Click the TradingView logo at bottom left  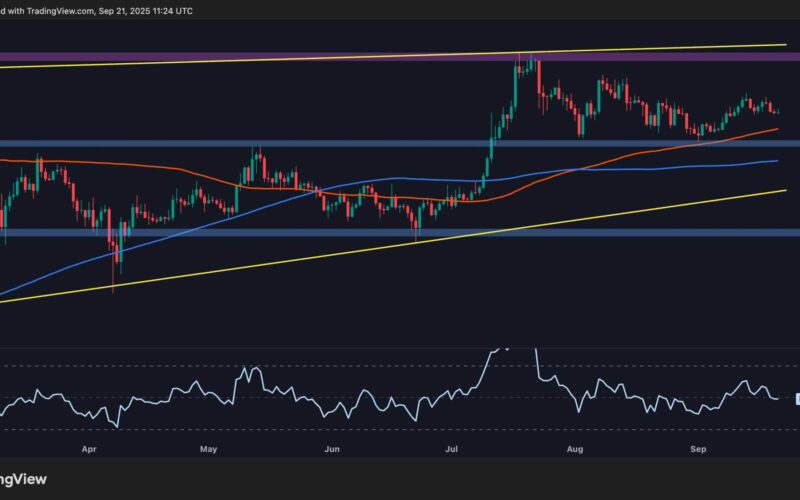click(25, 479)
